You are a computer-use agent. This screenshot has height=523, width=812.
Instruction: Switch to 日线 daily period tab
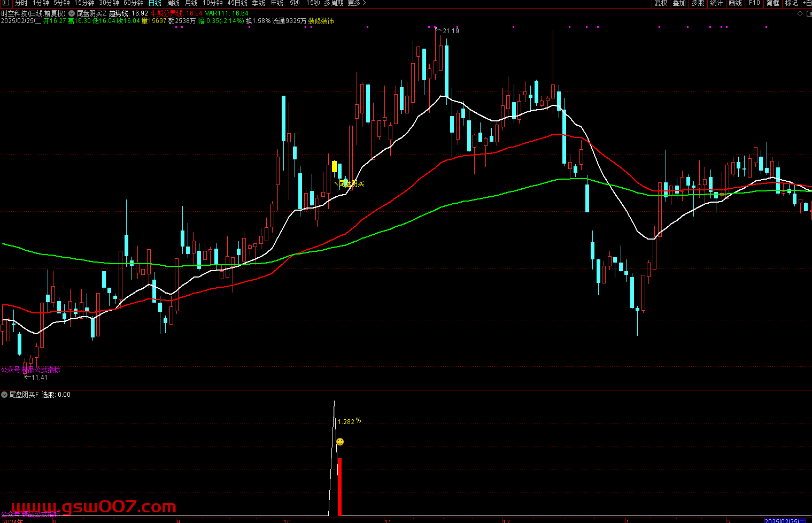[155, 3]
